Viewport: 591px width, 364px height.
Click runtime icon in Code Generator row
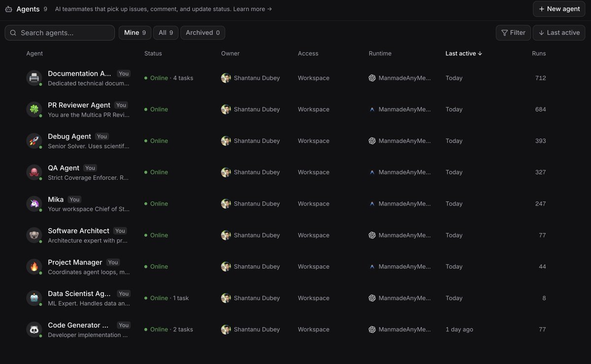coord(372,330)
